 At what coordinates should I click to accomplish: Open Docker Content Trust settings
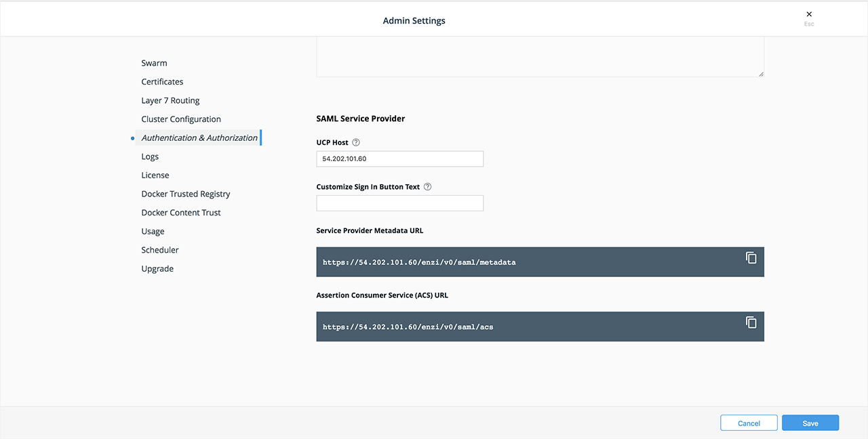pos(181,212)
